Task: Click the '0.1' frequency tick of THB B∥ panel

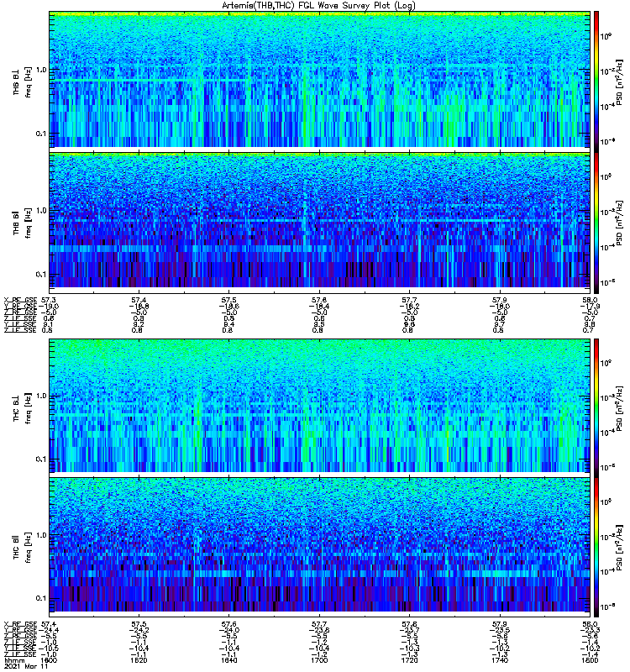Action: tap(40, 275)
